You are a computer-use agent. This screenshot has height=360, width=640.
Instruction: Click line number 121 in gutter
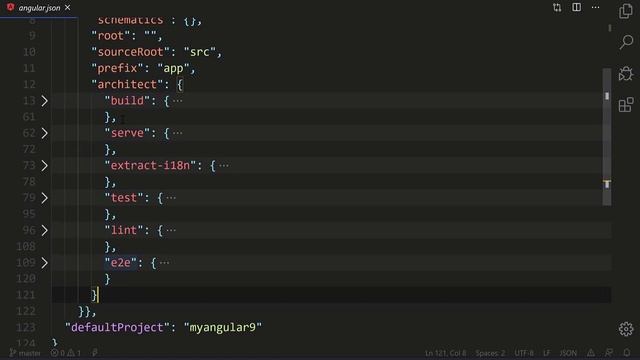pos(26,295)
